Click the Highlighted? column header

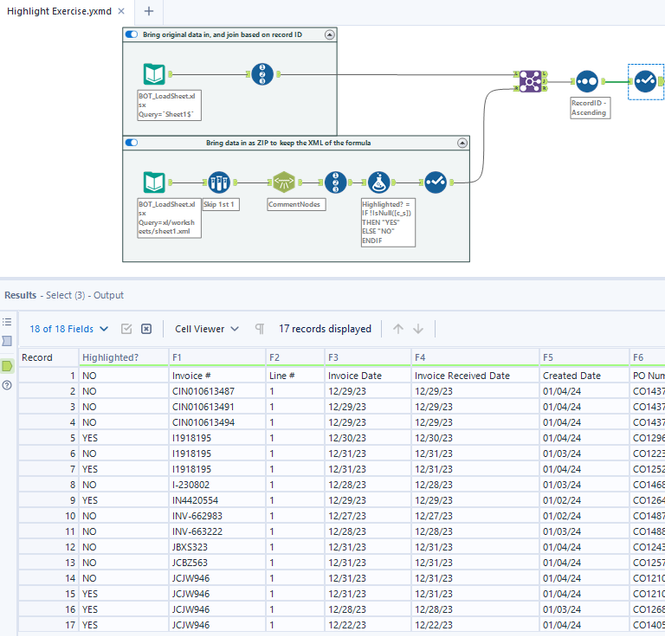click(x=123, y=357)
